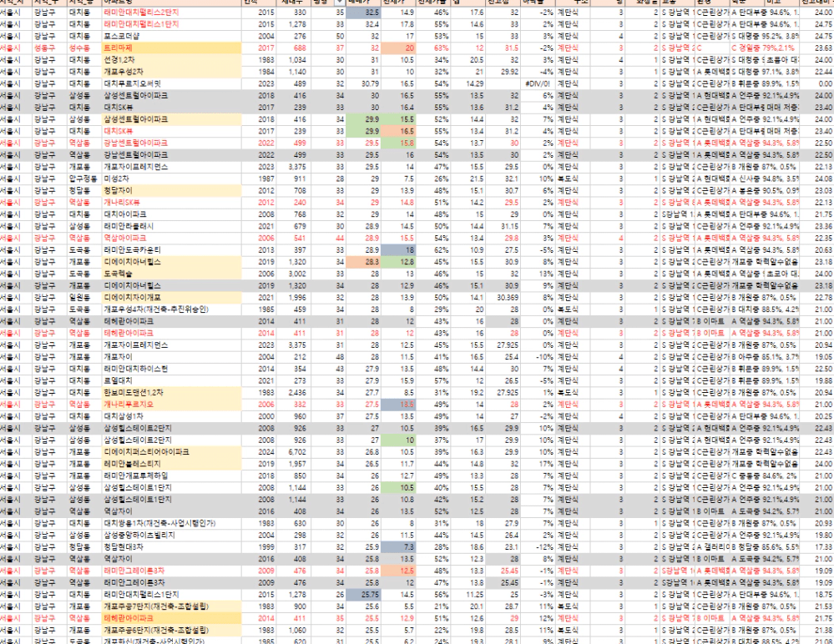This screenshot has height=644, width=834.
Task: Select the 2,436 household count cell
Action: pyautogui.click(x=292, y=393)
